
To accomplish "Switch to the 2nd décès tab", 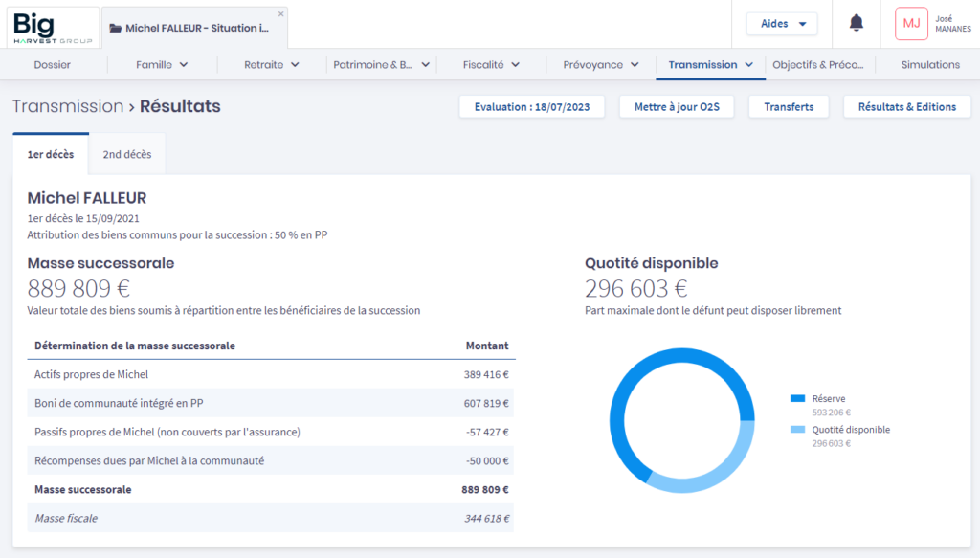I will (126, 154).
